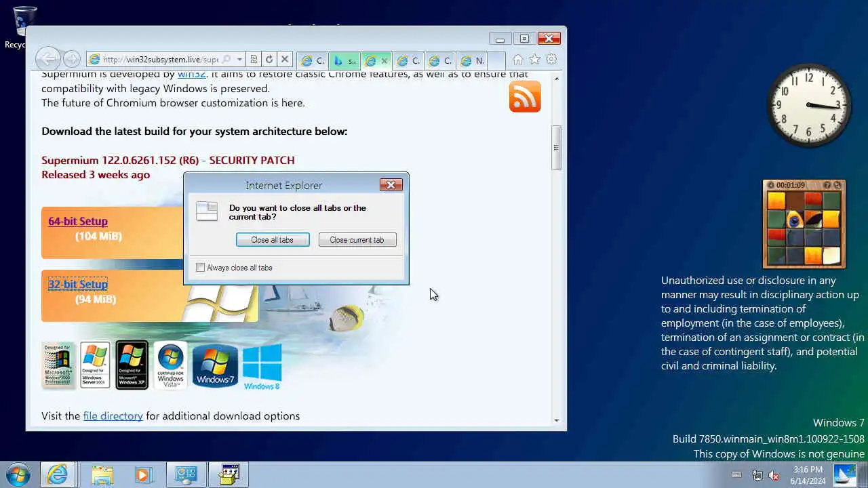868x488 pixels.
Task: Switch to the 'N.' browser tab
Action: (x=473, y=60)
